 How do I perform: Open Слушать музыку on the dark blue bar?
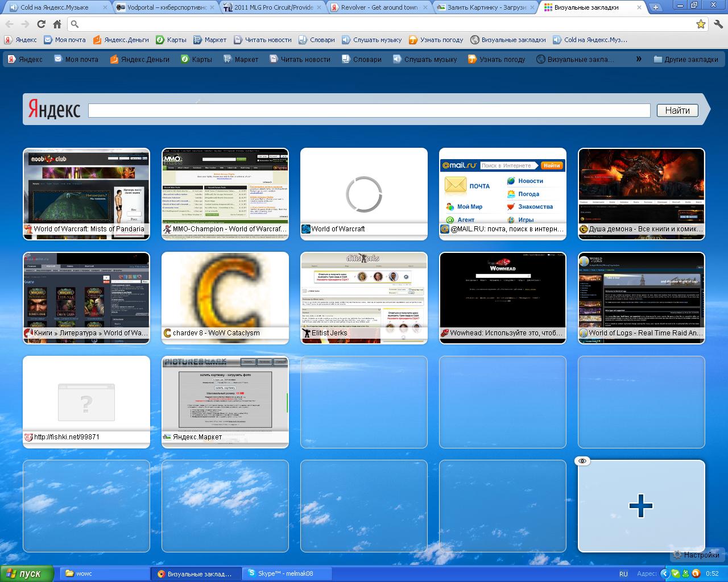click(425, 59)
